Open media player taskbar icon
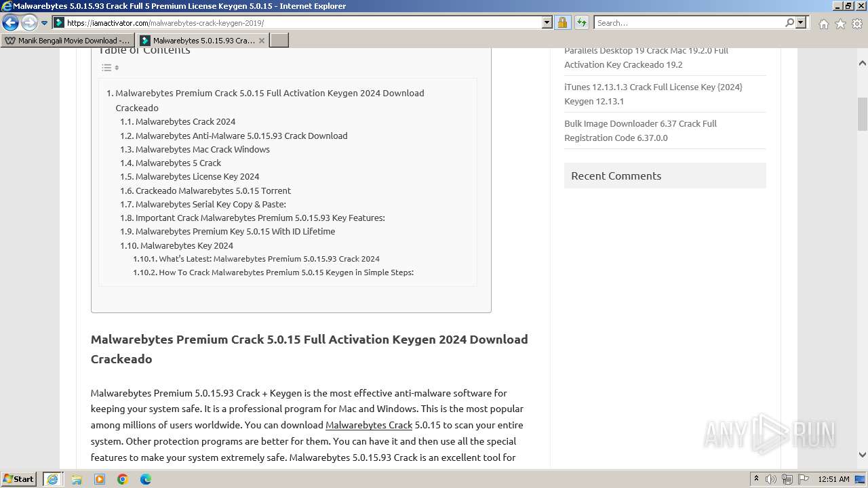Image resolution: width=868 pixels, height=488 pixels. coord(100,479)
